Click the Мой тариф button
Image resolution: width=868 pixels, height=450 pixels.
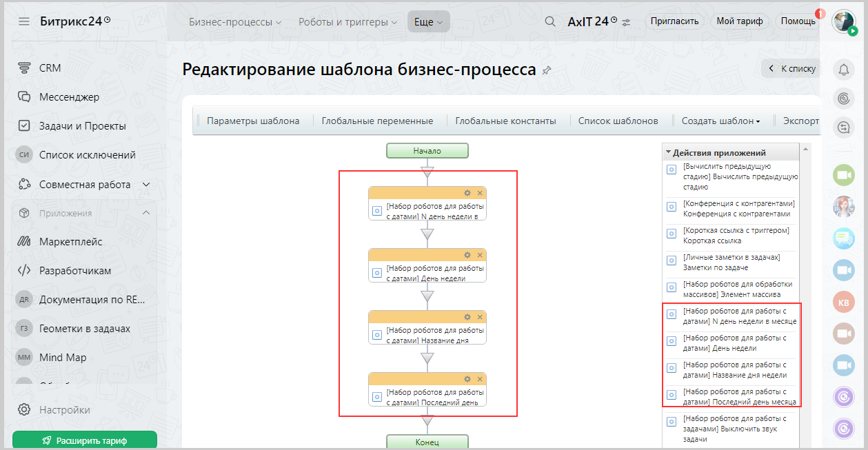coord(739,21)
